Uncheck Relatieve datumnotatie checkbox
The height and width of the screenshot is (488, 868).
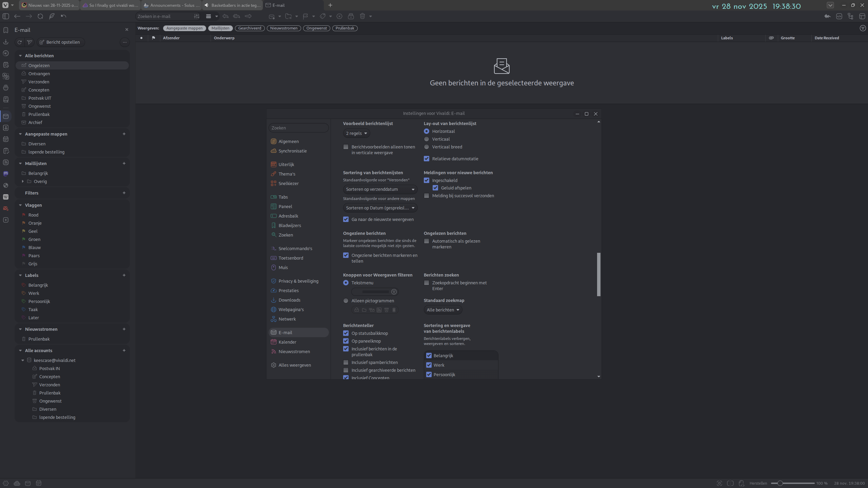[x=427, y=159]
